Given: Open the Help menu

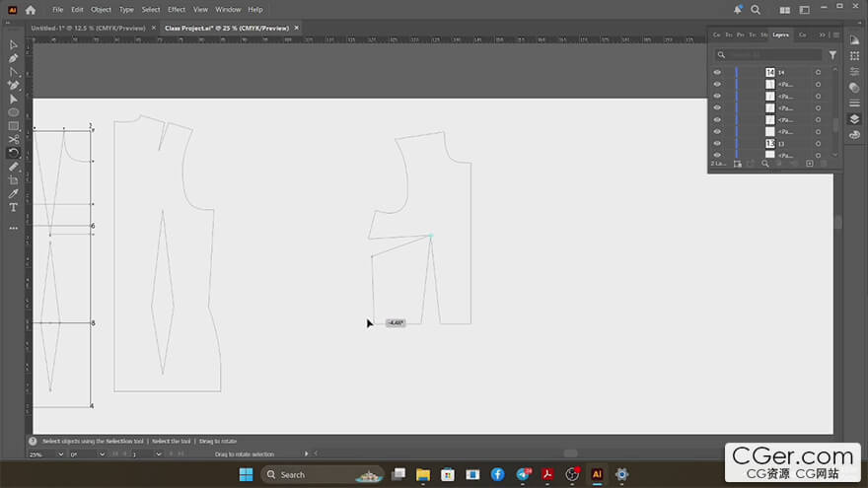Looking at the screenshot, I should pyautogui.click(x=255, y=10).
